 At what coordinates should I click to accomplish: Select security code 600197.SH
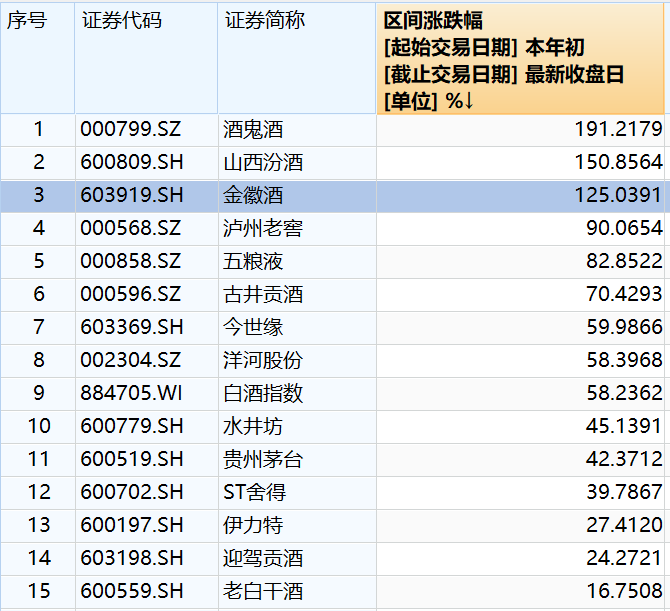click(x=132, y=525)
